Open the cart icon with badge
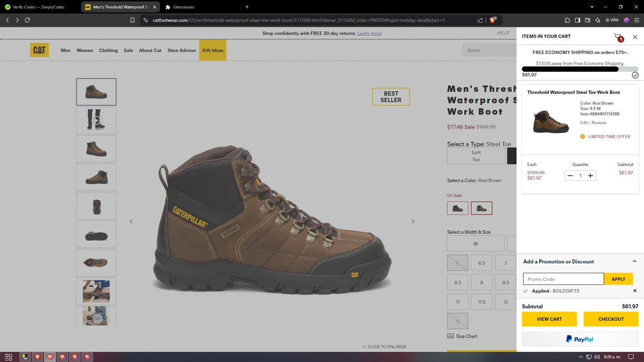644x362 pixels. tap(619, 37)
